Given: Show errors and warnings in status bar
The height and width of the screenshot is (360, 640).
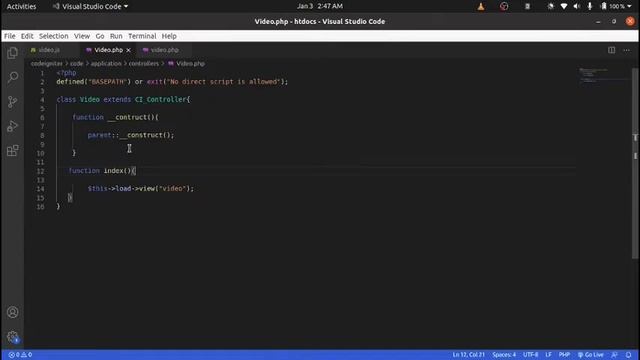Looking at the screenshot, I should 20,355.
